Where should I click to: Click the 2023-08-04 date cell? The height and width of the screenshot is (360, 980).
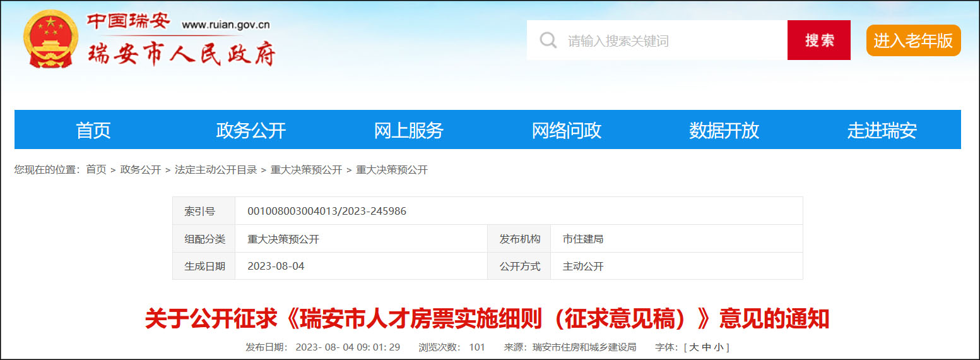click(361, 266)
